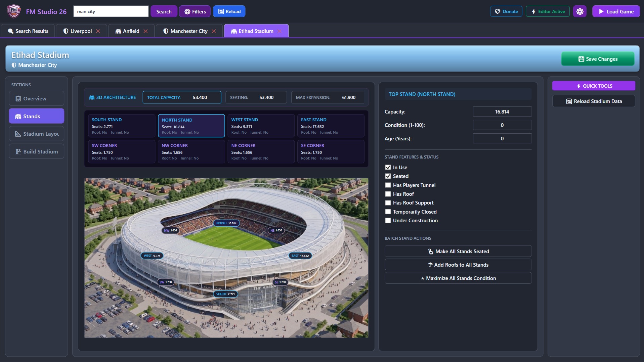
Task: Select the SW 1.750 marker on stadium image
Action: [x=166, y=282]
